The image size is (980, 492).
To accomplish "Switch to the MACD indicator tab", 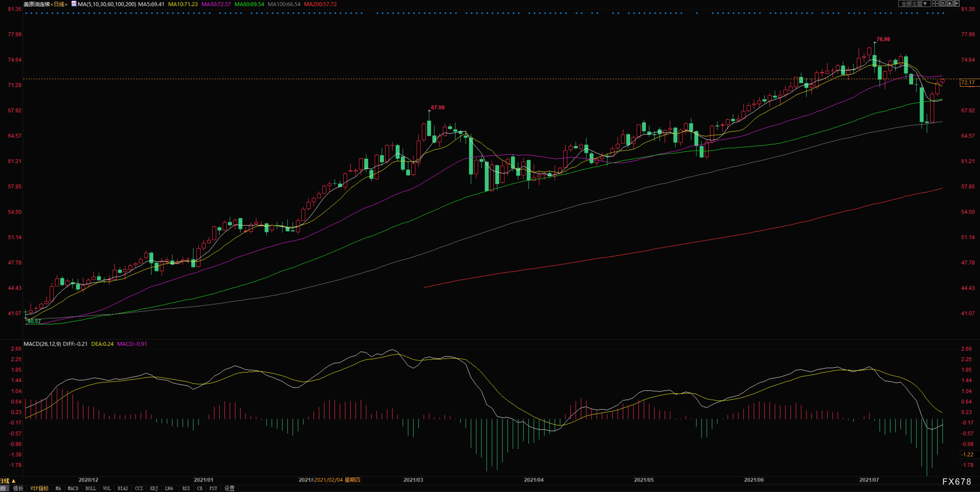I will coord(73,488).
